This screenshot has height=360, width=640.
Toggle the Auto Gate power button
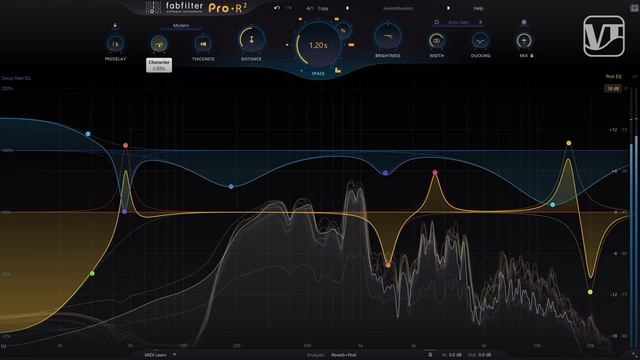click(x=436, y=22)
